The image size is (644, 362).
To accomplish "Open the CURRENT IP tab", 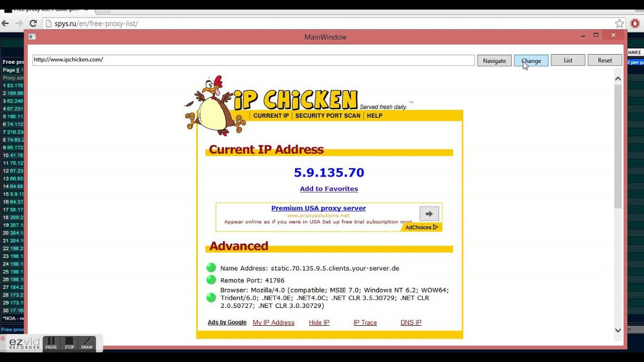I will click(x=271, y=116).
